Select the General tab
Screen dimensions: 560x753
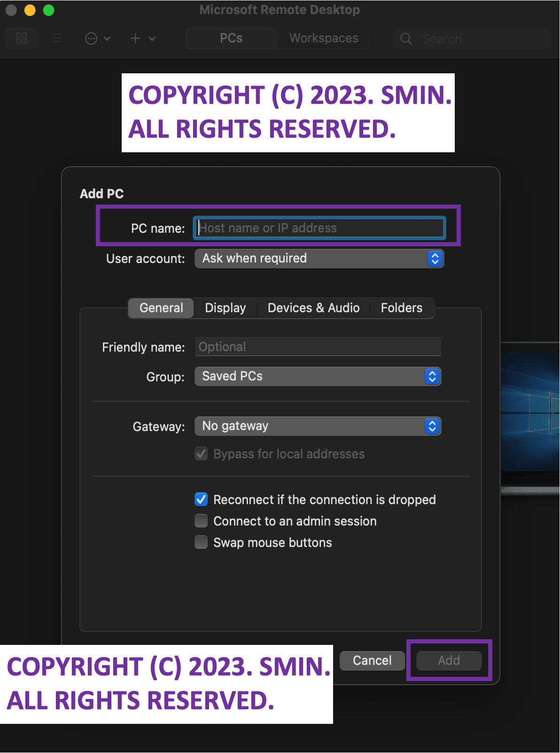click(161, 308)
